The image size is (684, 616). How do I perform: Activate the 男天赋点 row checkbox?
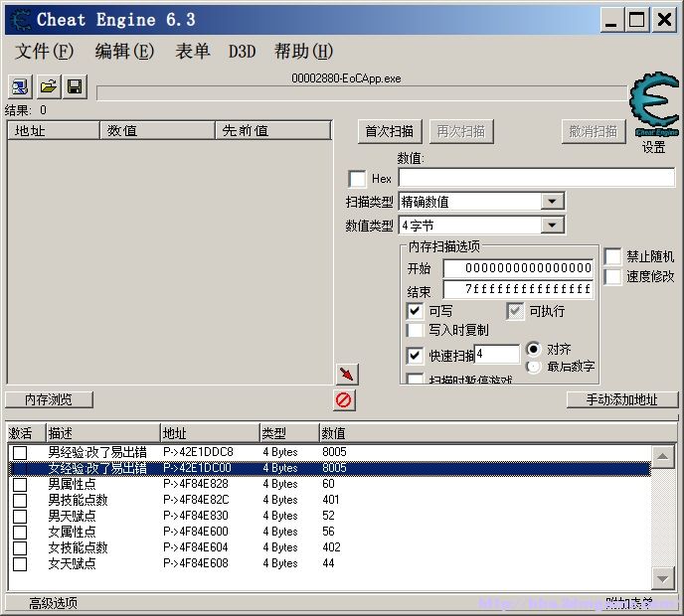click(20, 517)
